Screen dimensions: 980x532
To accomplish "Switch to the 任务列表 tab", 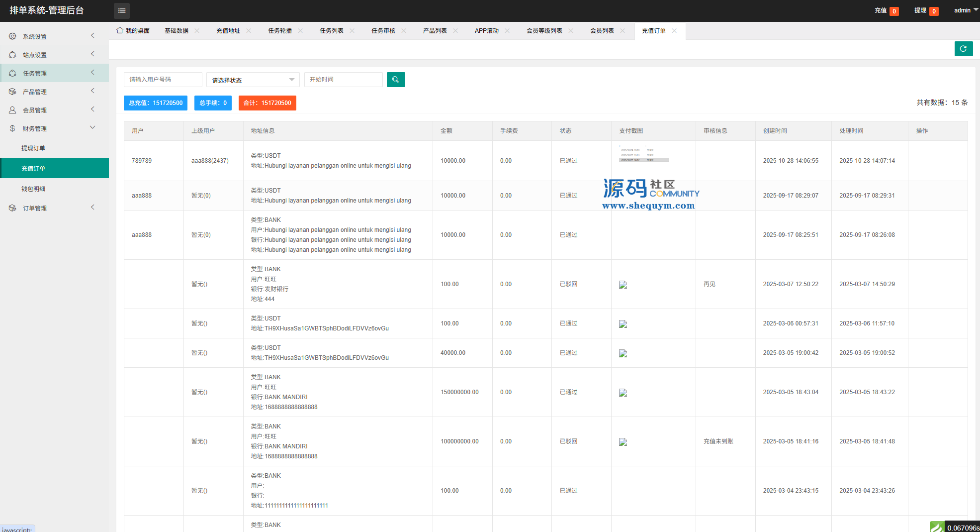I will (331, 31).
